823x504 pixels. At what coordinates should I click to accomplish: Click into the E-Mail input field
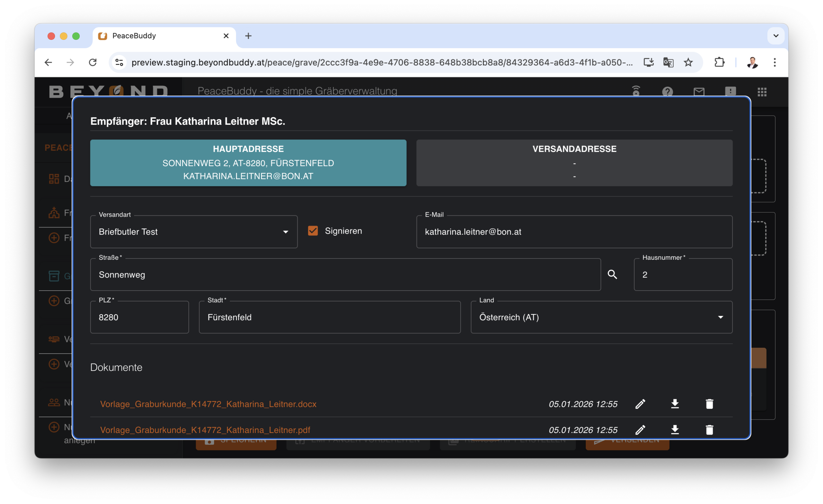coord(574,232)
